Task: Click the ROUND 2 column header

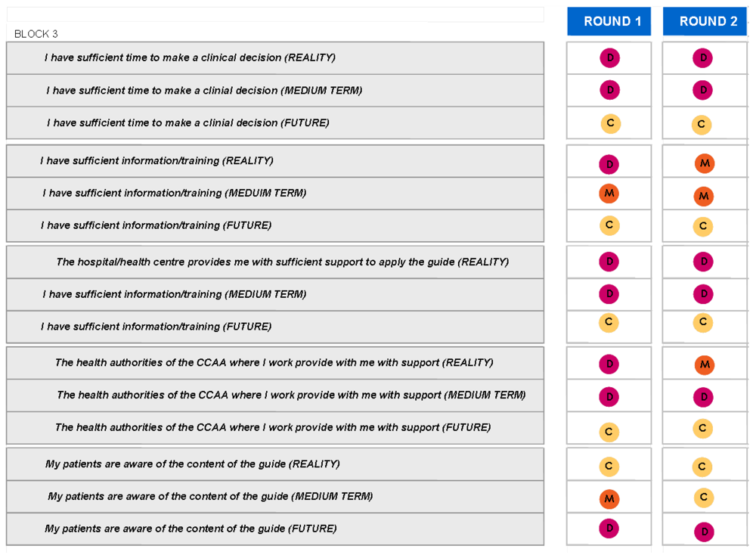Action: click(704, 21)
